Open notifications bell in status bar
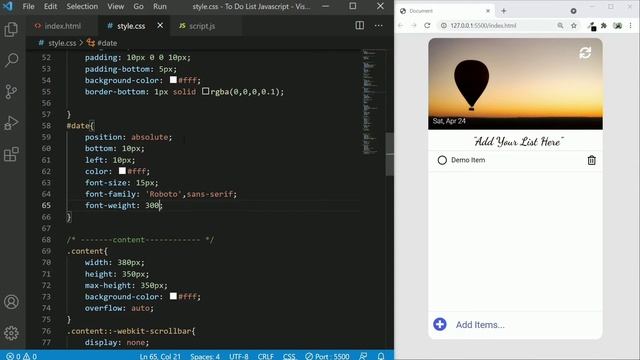 point(380,356)
